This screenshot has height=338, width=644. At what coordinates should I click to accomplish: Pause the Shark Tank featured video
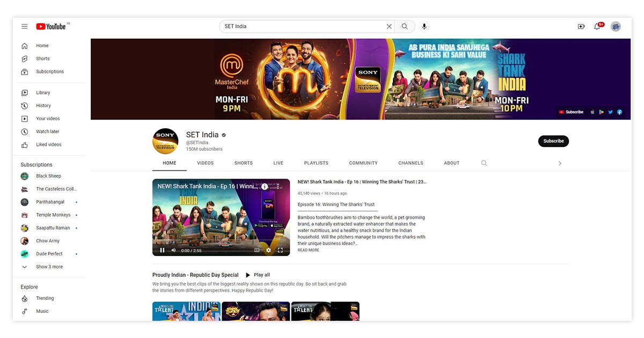[162, 250]
